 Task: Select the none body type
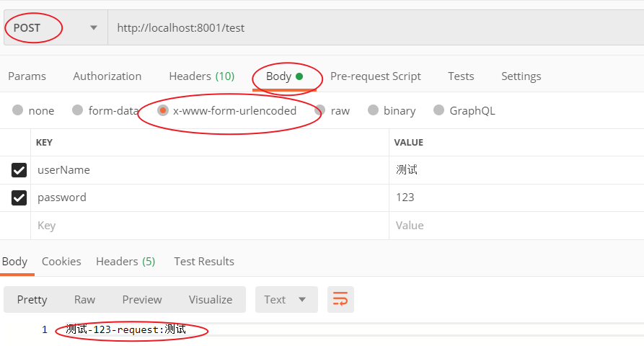[17, 110]
